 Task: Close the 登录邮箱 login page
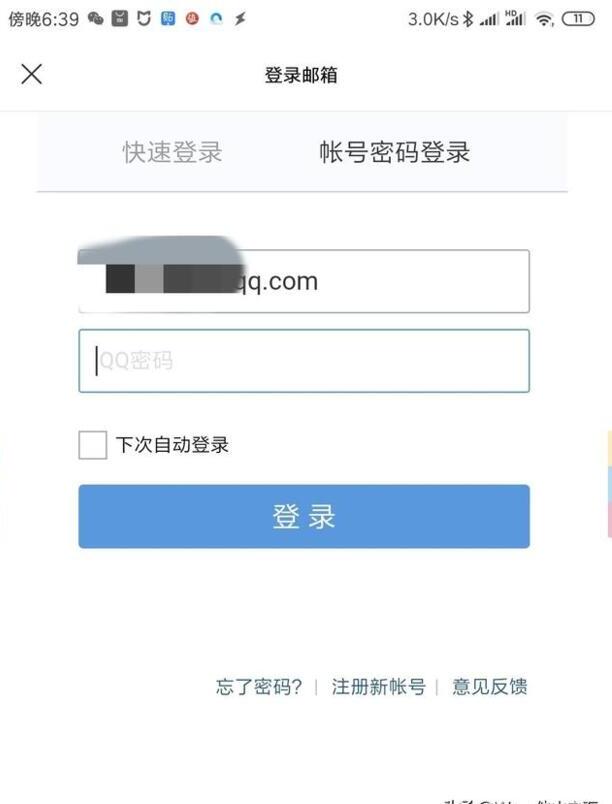click(31, 74)
